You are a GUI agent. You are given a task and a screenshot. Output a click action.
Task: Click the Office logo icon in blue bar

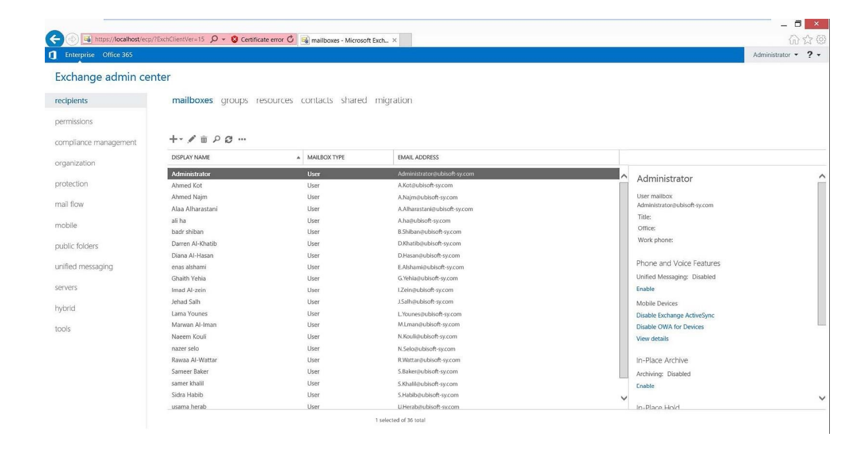click(x=53, y=55)
